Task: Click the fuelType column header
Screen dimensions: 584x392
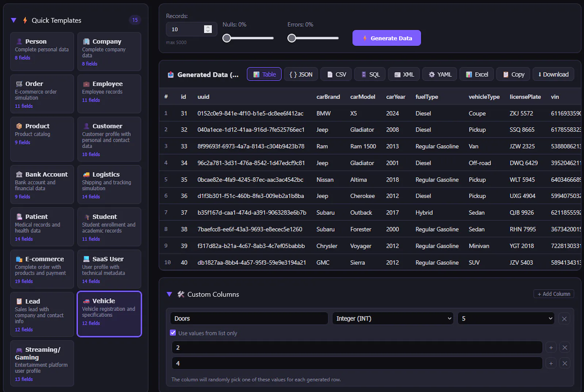Action: [427, 97]
